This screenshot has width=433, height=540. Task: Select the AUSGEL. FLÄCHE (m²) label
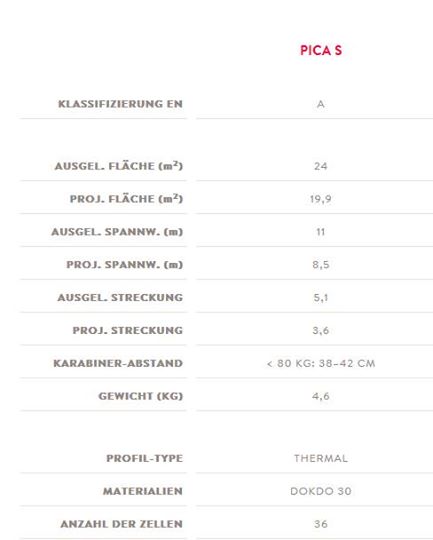coord(118,166)
